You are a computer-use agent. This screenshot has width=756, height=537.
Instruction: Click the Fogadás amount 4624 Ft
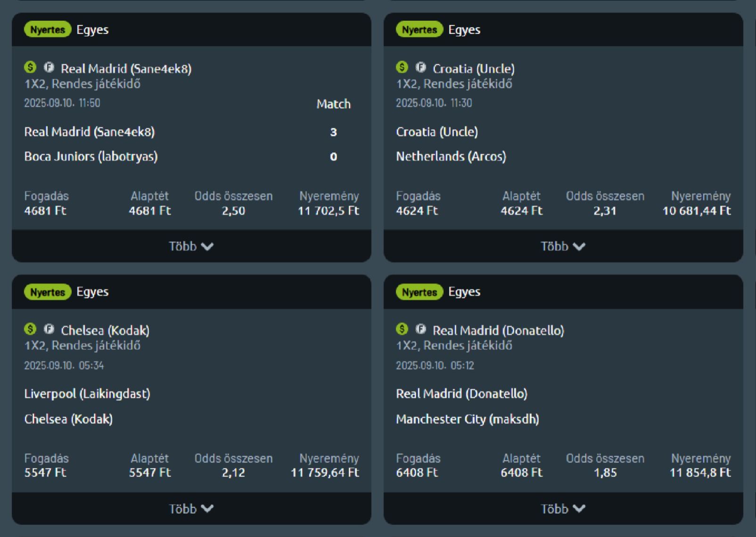pos(417,211)
